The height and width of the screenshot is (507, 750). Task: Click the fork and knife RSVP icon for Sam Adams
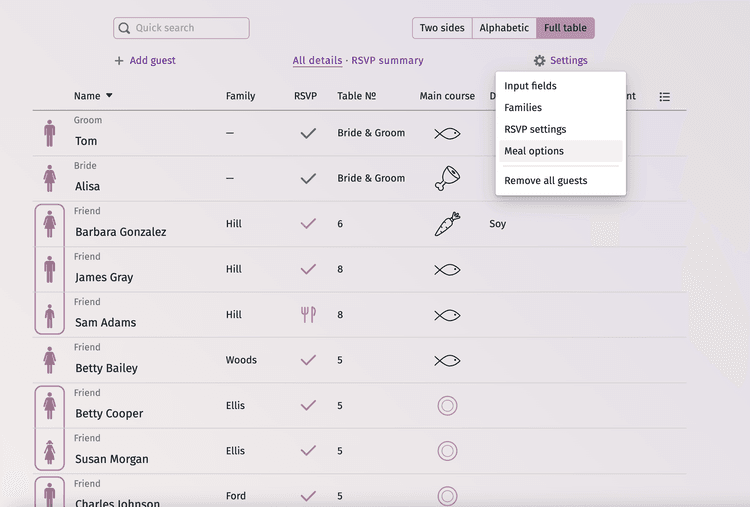[308, 315]
